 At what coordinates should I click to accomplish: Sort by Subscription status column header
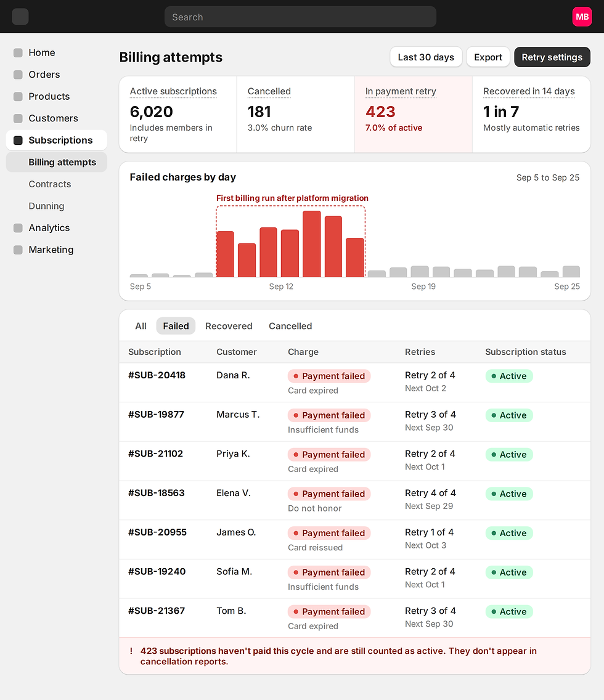coord(526,352)
